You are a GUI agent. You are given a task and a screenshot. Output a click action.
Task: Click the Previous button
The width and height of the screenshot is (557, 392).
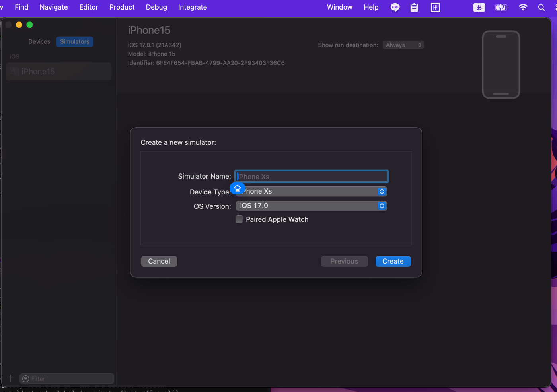(x=345, y=261)
